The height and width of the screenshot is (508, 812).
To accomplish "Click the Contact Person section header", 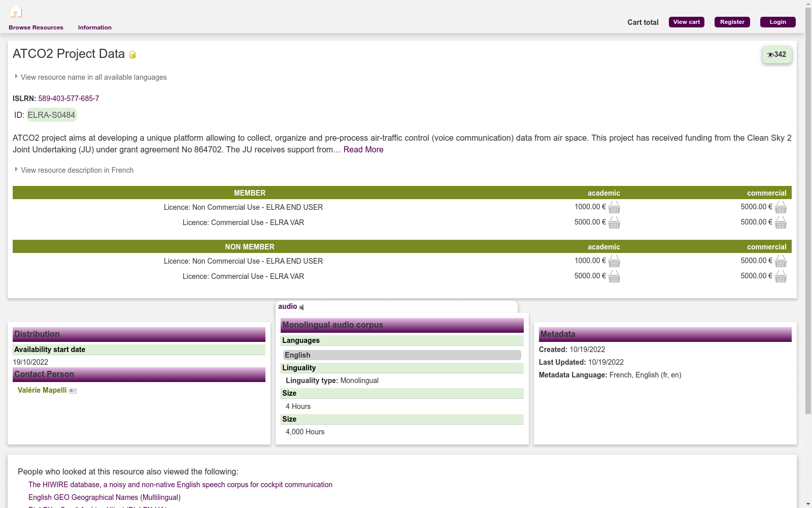I will click(139, 374).
